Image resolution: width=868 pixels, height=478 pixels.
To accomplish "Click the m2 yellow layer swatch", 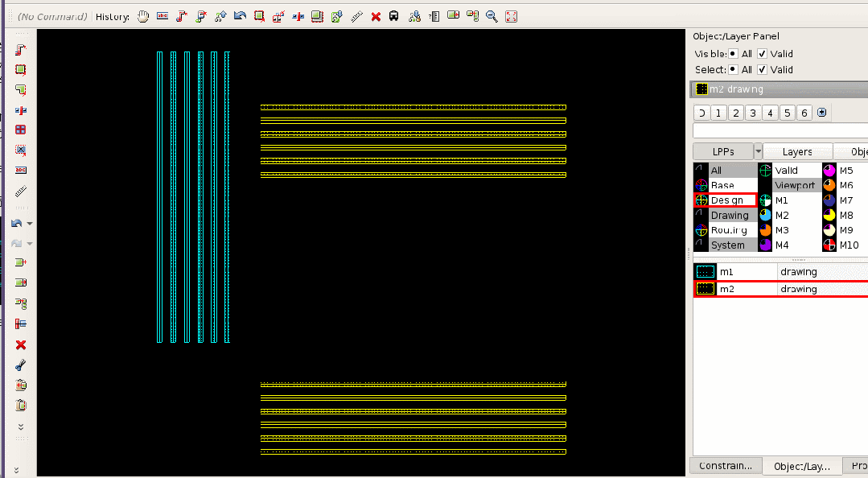I will (706, 289).
